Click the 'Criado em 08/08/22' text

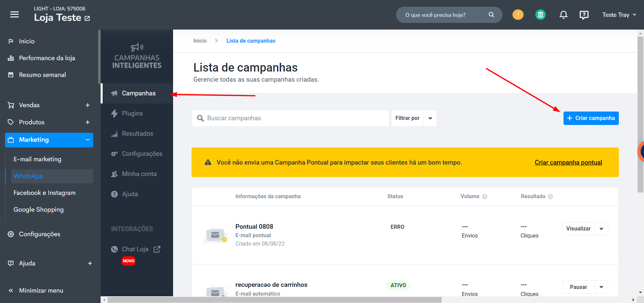click(260, 244)
